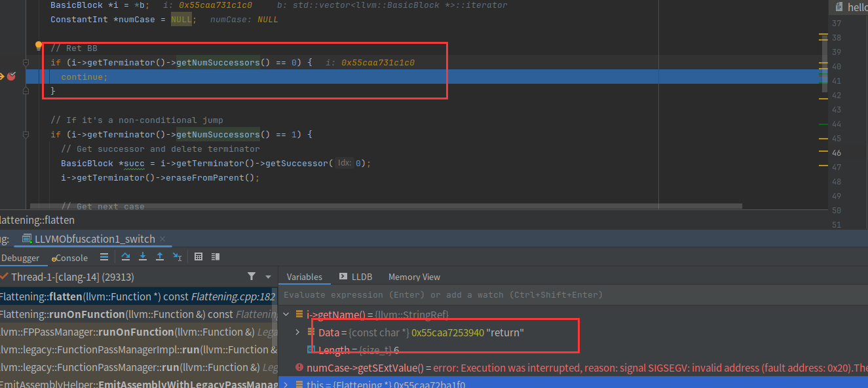Image resolution: width=868 pixels, height=388 pixels.
Task: Open the LLDB tab
Action: [356, 277]
